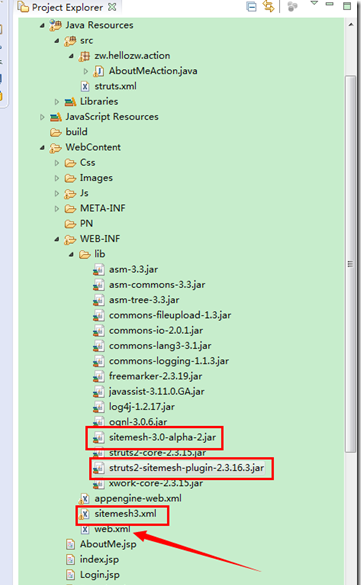Open the Project Explorer View Menu triangle
The height and width of the screenshot is (585, 361).
tap(314, 3)
